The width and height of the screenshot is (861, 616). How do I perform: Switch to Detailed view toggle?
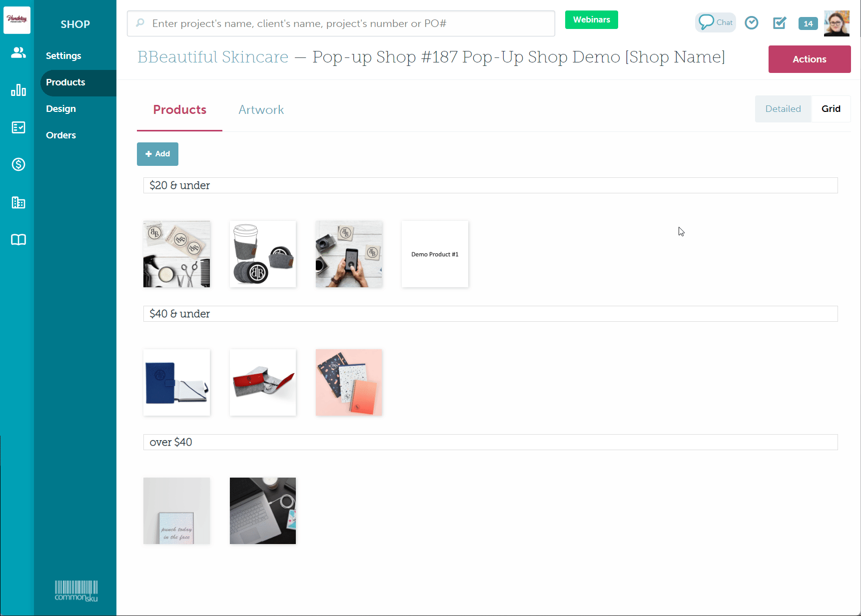[x=783, y=109]
